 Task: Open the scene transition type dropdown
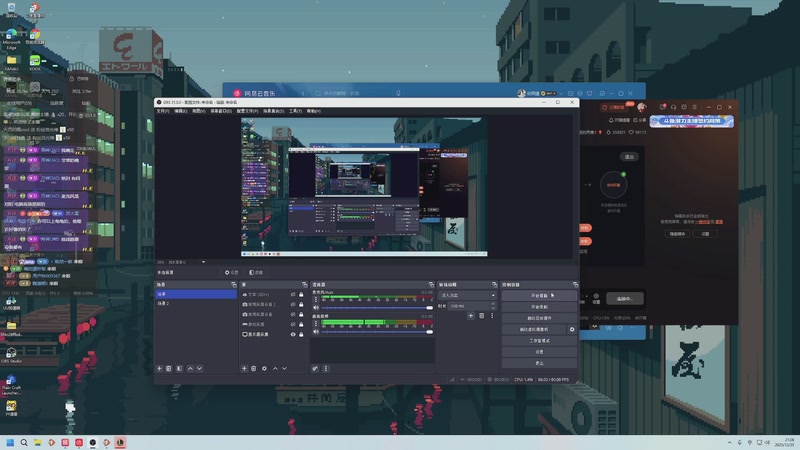468,295
